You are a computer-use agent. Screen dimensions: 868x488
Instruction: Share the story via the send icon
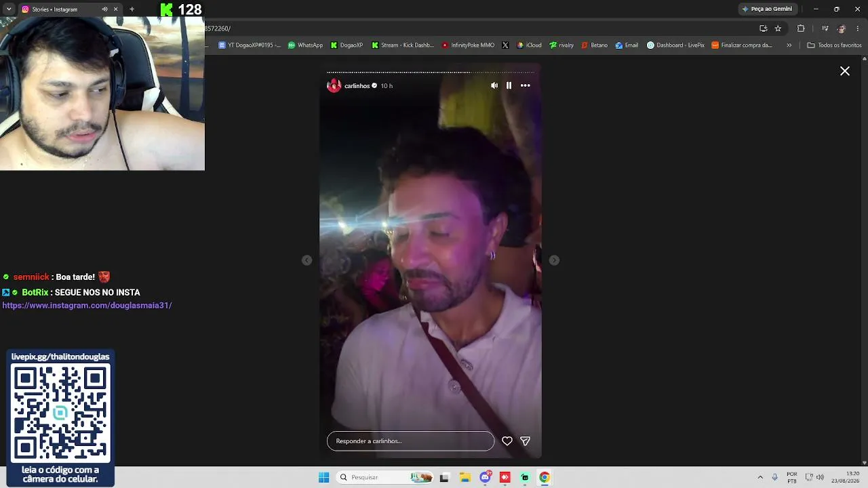[525, 441]
